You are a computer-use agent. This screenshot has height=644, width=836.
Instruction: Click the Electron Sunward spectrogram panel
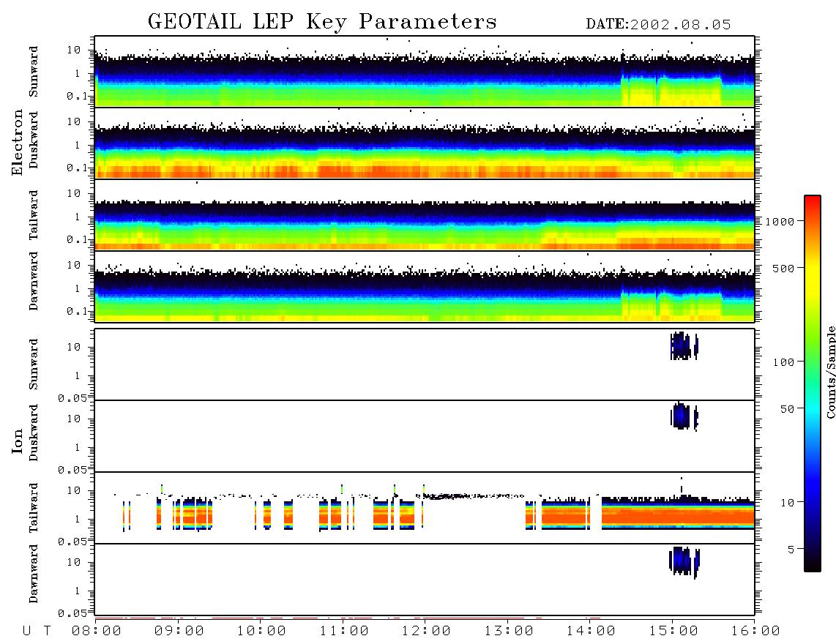425,72
